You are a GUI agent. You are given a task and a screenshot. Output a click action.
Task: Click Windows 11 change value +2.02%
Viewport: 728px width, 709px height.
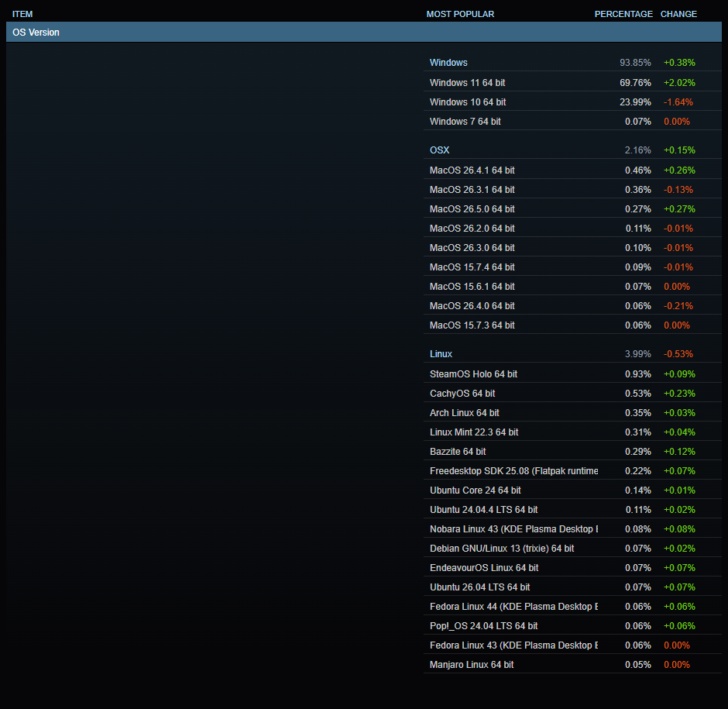[x=678, y=82]
